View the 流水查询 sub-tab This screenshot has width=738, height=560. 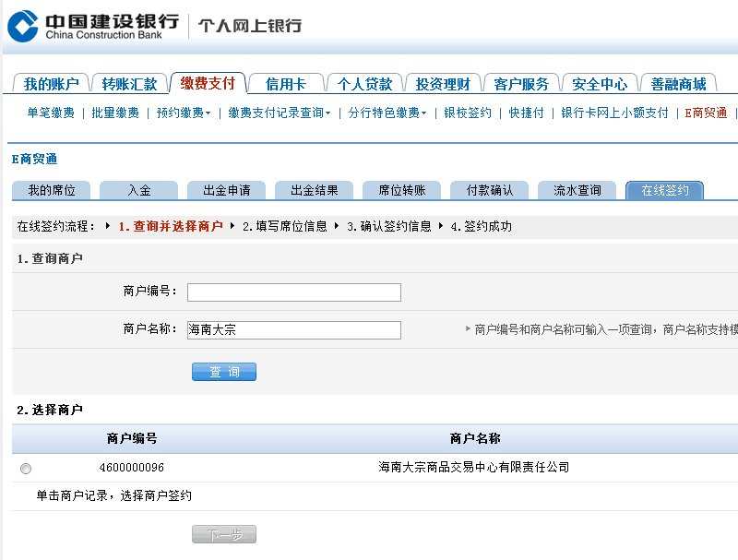(x=577, y=190)
